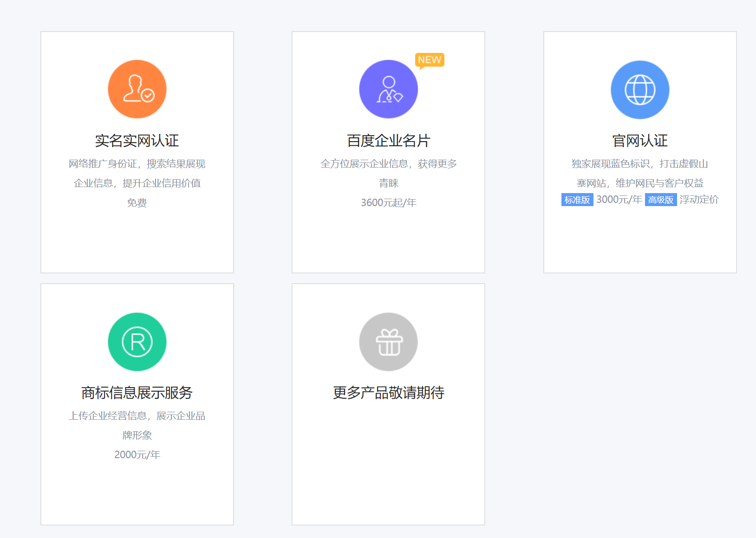Click the yellow NEW badge
The image size is (756, 538).
[x=430, y=60]
